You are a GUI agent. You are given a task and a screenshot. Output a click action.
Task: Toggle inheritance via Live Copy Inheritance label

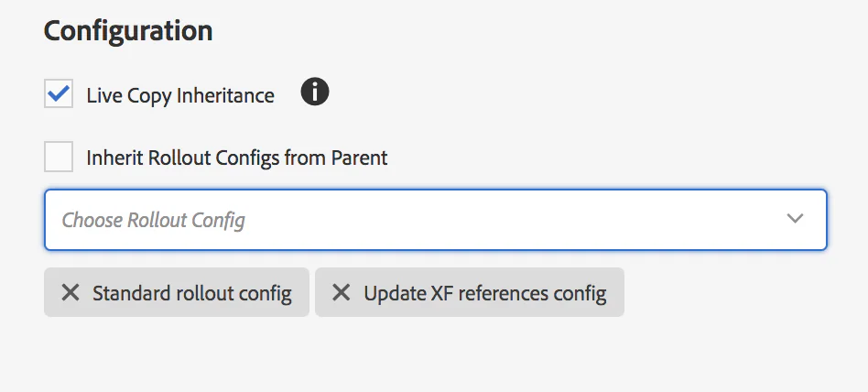pos(180,95)
